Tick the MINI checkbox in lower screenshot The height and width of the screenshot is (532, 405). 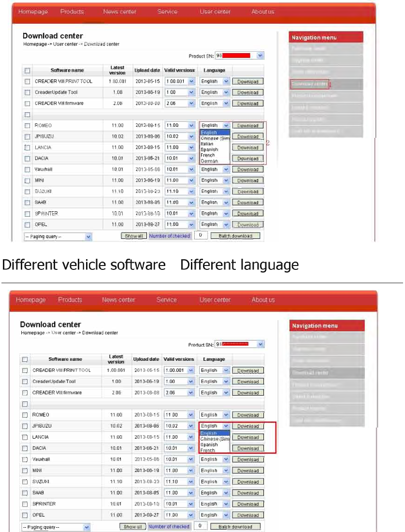coord(25,471)
